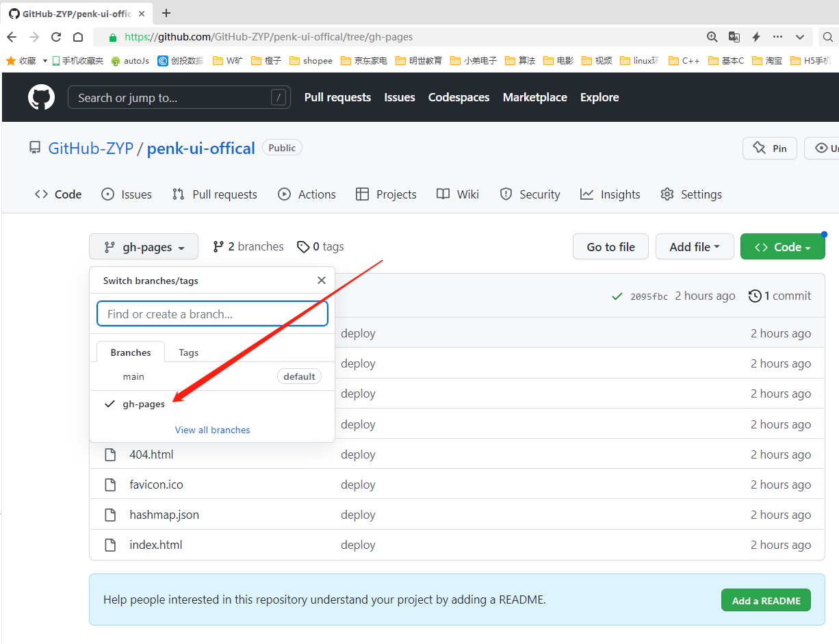Select the Wiki tab
Screen dimensions: 839x644
click(458, 194)
